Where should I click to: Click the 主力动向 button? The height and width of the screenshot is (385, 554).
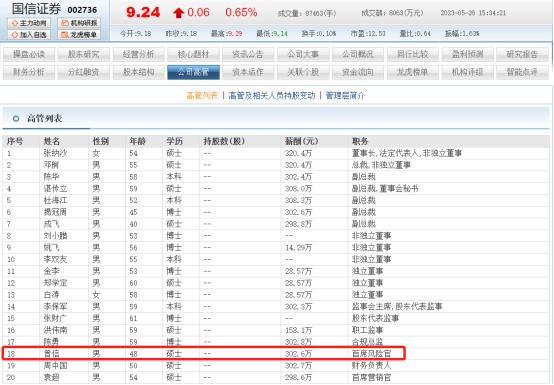tap(29, 23)
